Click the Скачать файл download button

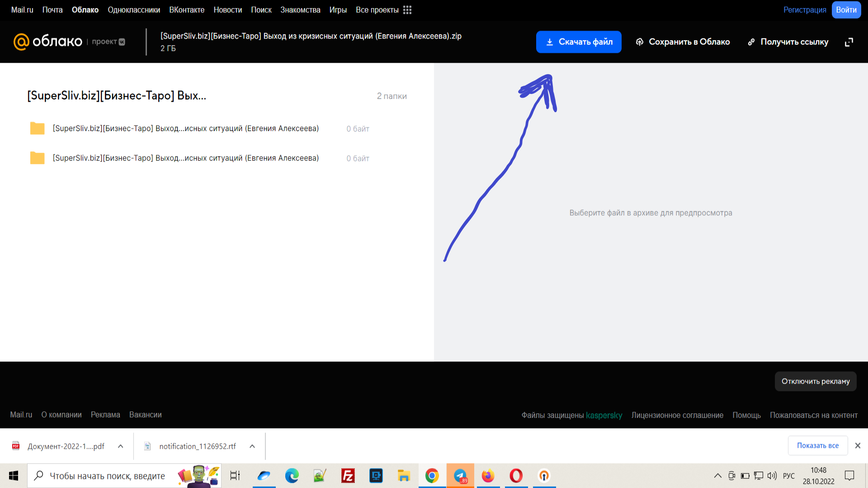tap(579, 42)
